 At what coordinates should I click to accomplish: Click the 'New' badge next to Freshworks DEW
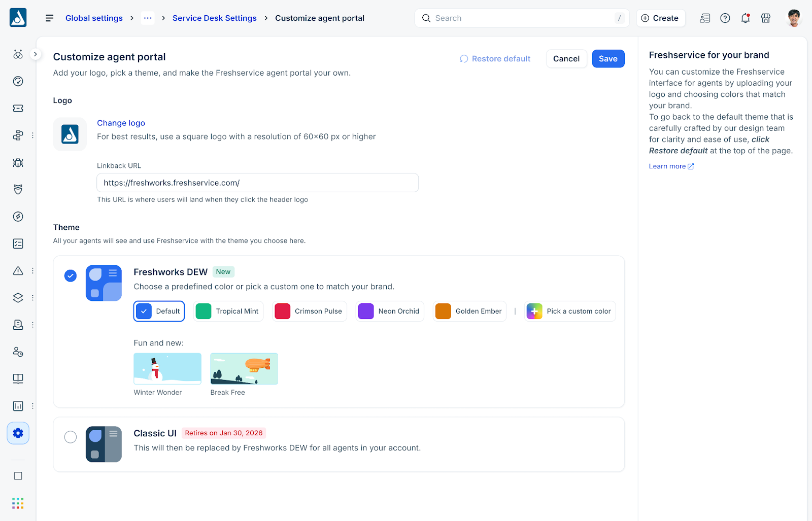pyautogui.click(x=223, y=272)
